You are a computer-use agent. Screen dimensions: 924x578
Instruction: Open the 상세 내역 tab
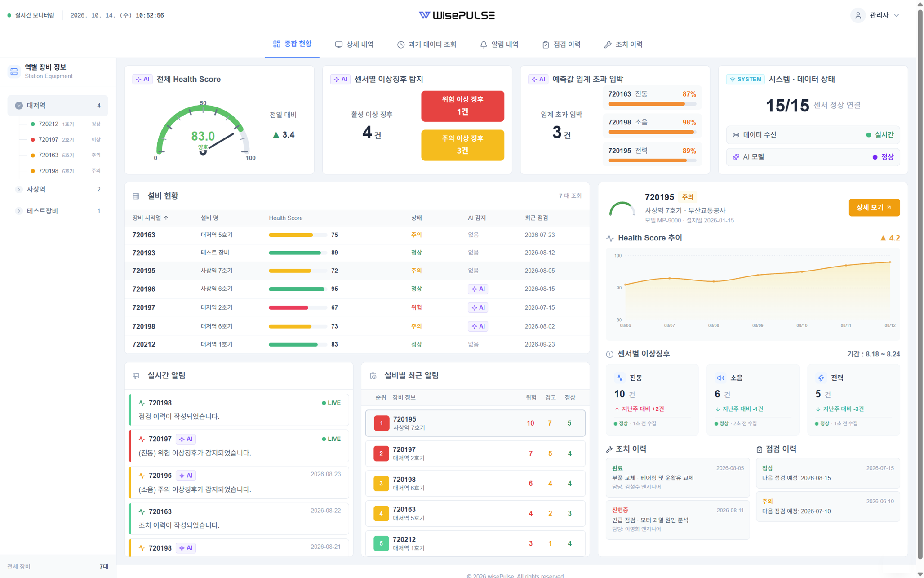354,44
